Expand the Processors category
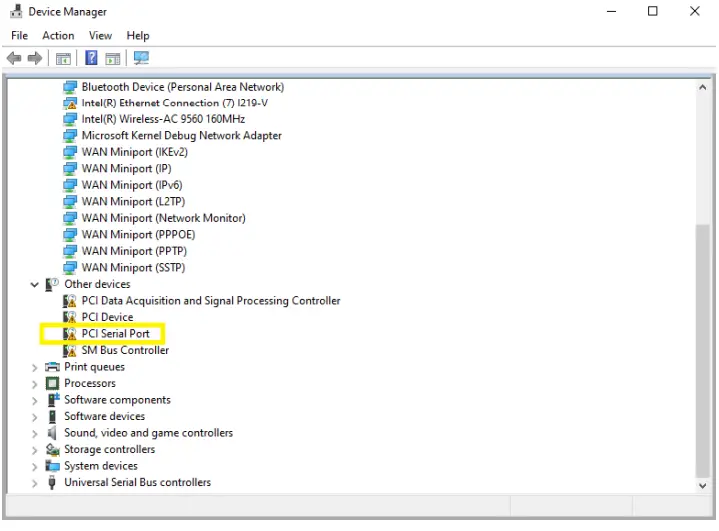This screenshot has height=531, width=719. tap(34, 384)
